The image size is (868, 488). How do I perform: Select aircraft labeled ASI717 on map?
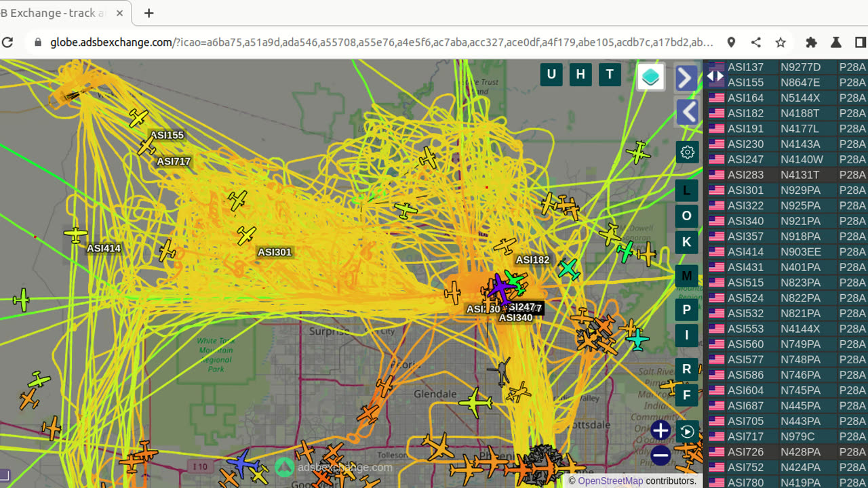click(x=146, y=146)
